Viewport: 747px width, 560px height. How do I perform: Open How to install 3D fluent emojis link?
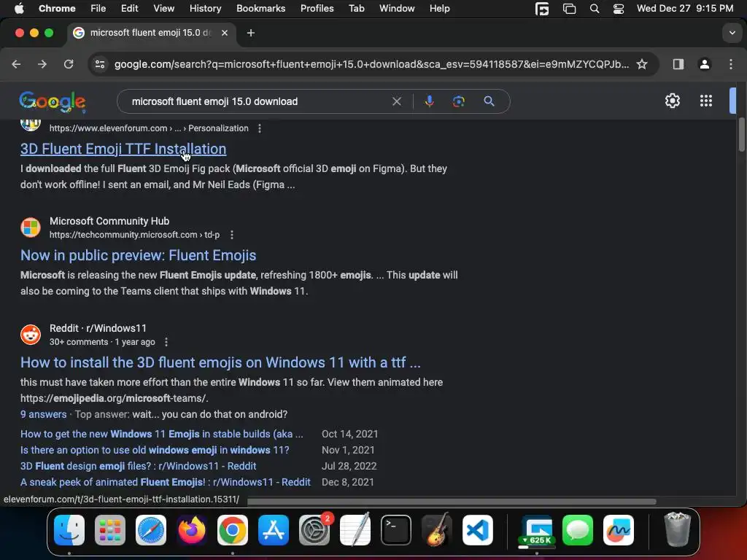(x=220, y=362)
